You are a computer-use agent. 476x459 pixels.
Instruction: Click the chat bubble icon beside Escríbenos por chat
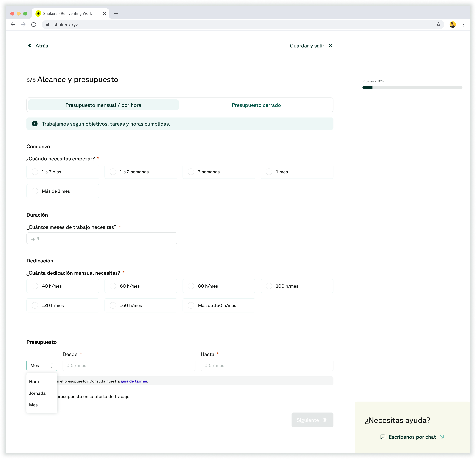[383, 437]
